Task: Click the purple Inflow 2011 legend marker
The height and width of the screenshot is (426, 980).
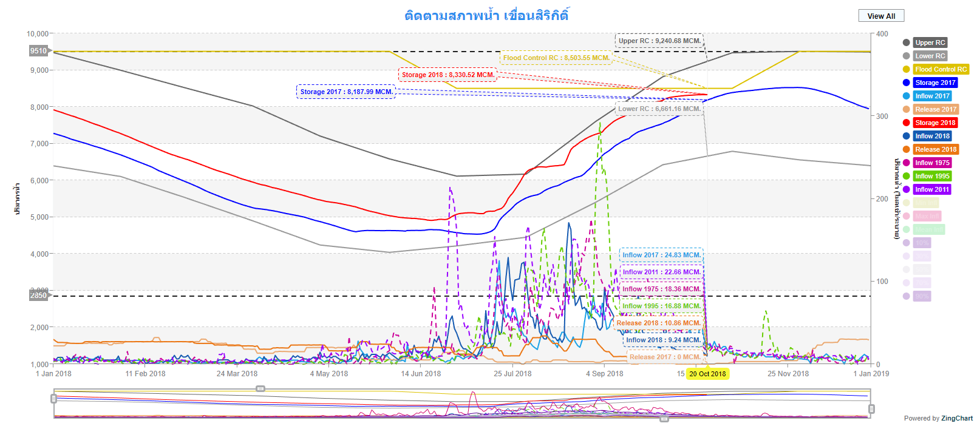Action: [x=906, y=189]
